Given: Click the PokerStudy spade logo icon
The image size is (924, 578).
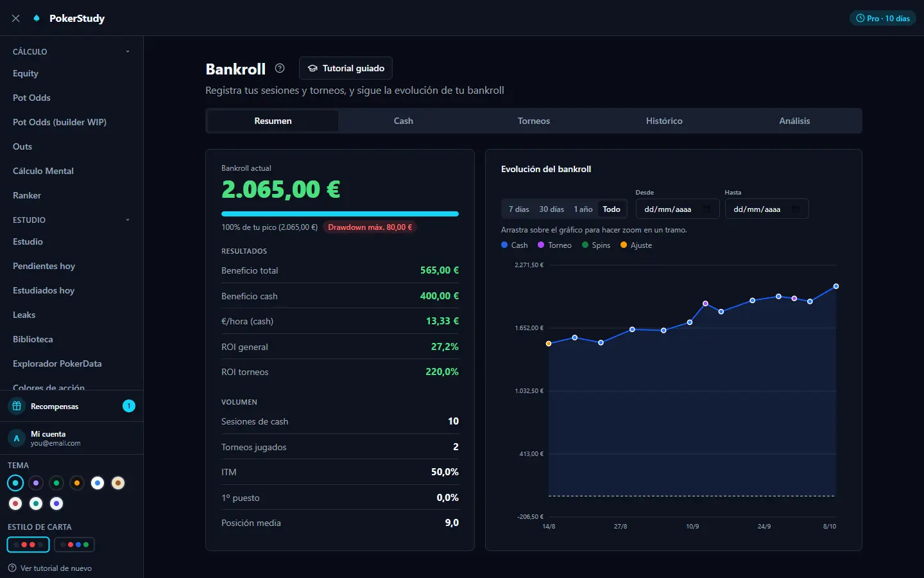Looking at the screenshot, I should 37,18.
